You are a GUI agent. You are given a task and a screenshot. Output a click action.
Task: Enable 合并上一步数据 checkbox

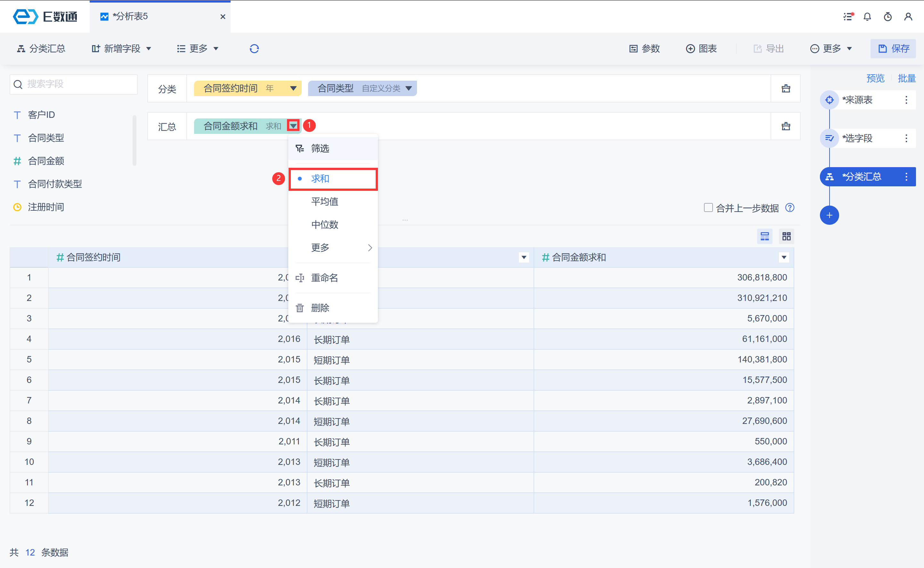point(708,208)
